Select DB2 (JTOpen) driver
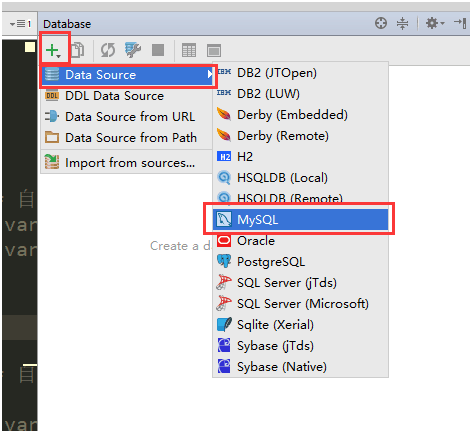The height and width of the screenshot is (433, 472). tap(300, 73)
